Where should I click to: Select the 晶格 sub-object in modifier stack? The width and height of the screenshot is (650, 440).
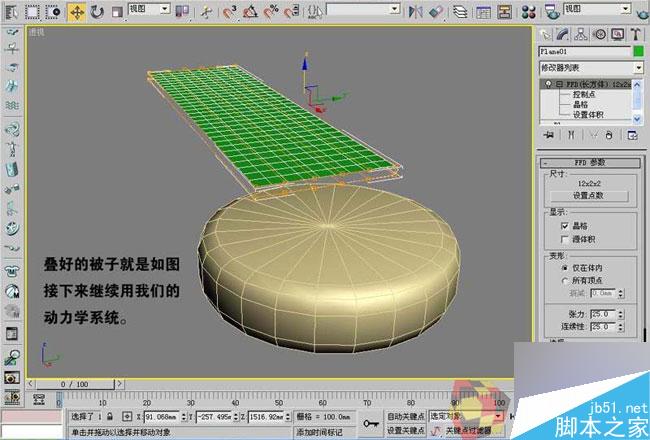580,105
